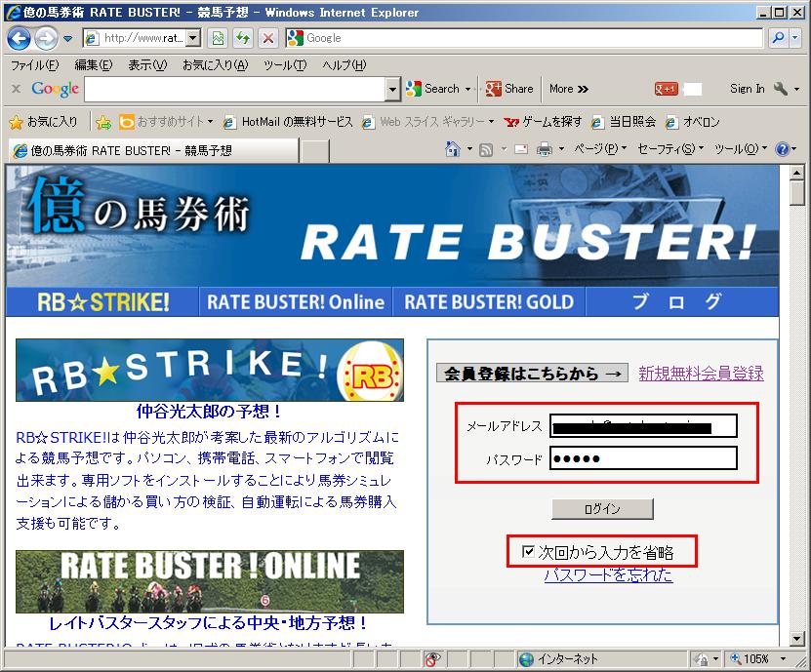Open ゲームを探す Yahoo favorite
This screenshot has width=811, height=672.
pos(543,122)
